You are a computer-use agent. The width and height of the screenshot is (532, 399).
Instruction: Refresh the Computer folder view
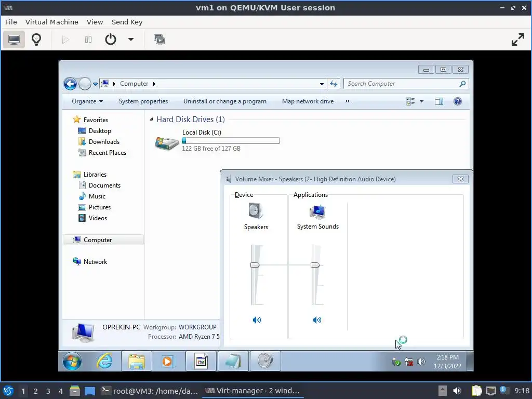pyautogui.click(x=334, y=84)
